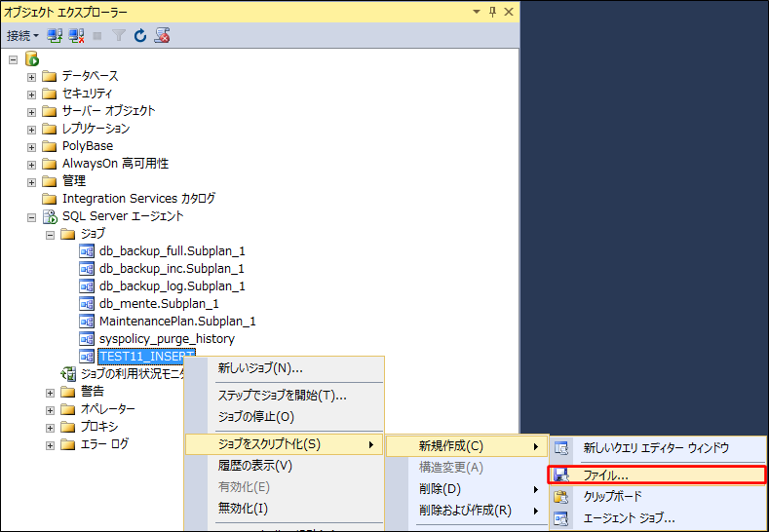The image size is (769, 532).
Task: Expand the セキュリティ folder node
Action: [x=32, y=94]
